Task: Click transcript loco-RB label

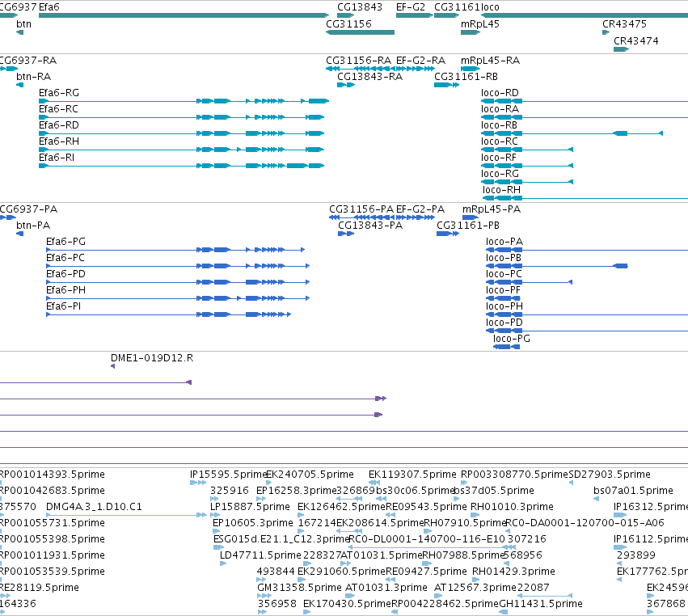Action: pyautogui.click(x=500, y=125)
